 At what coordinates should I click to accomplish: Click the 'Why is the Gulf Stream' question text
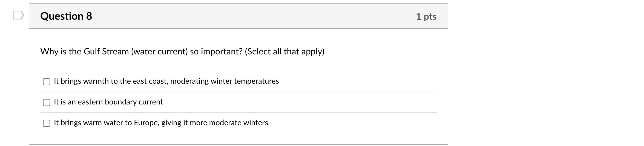[182, 51]
